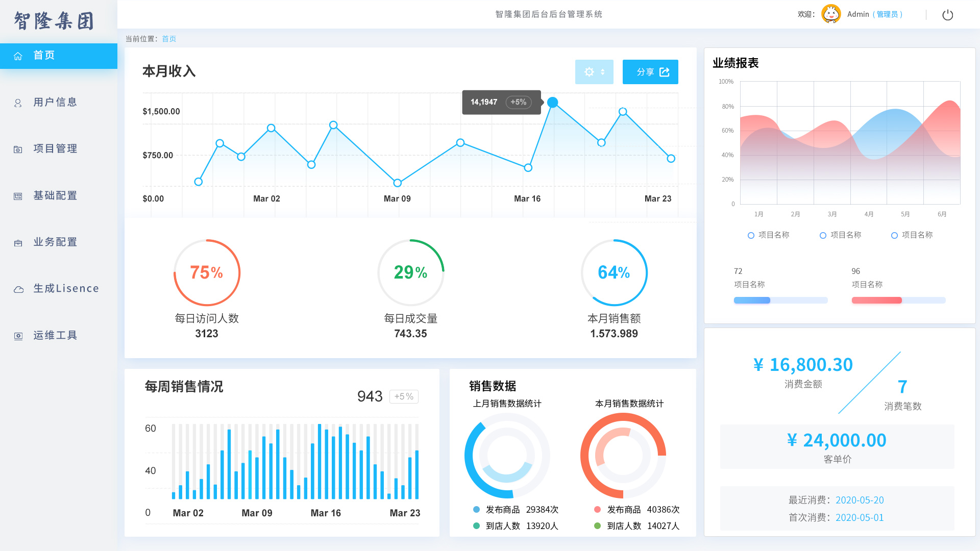
Task: Click the power logout icon
Action: pos(947,15)
